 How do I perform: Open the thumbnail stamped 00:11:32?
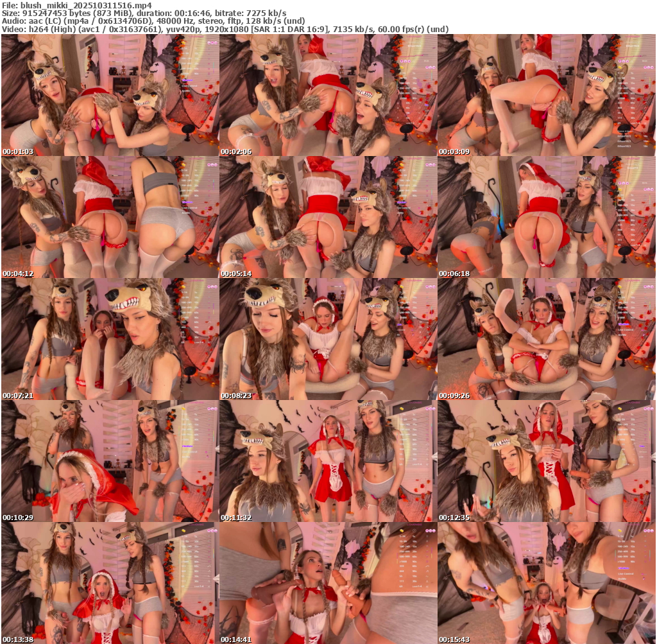328,461
